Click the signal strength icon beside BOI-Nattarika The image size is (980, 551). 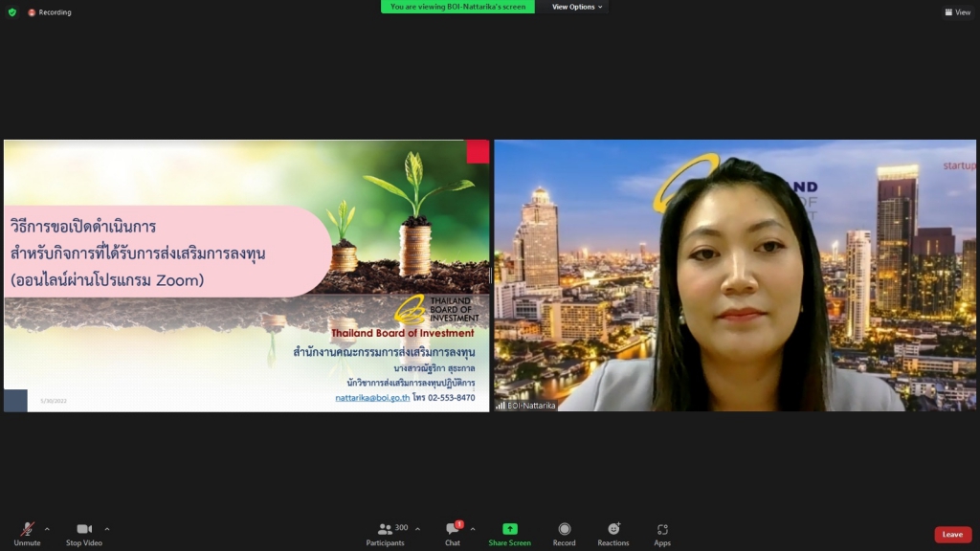point(500,406)
